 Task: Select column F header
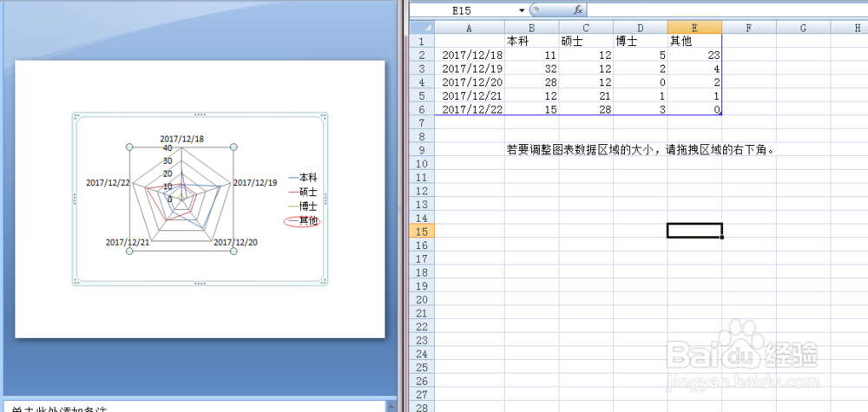click(748, 28)
